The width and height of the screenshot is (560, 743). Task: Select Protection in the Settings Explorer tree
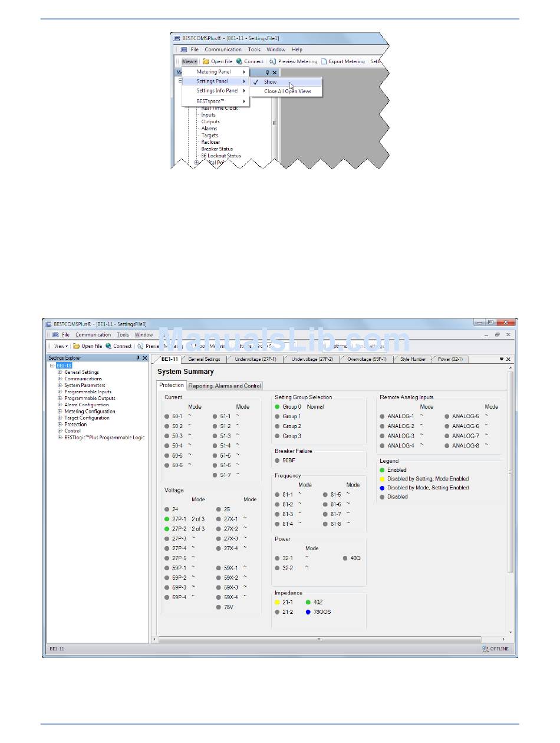(75, 425)
